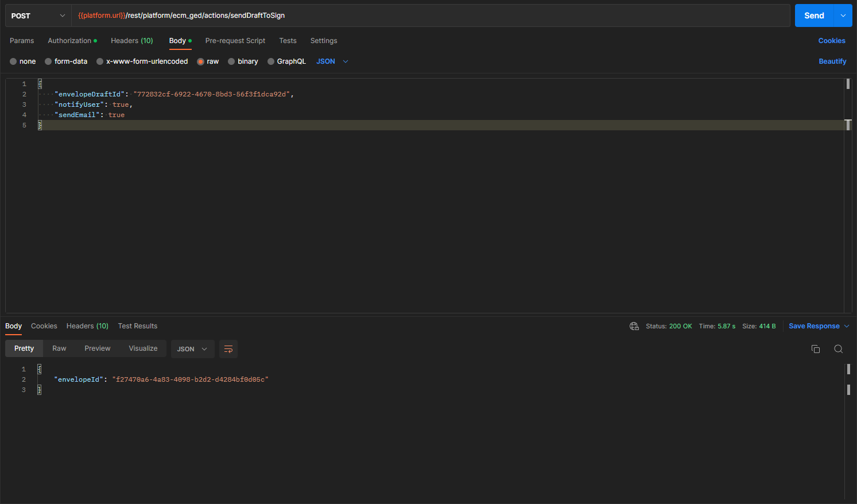
Task: Switch to the Authorization tab
Action: [72, 41]
